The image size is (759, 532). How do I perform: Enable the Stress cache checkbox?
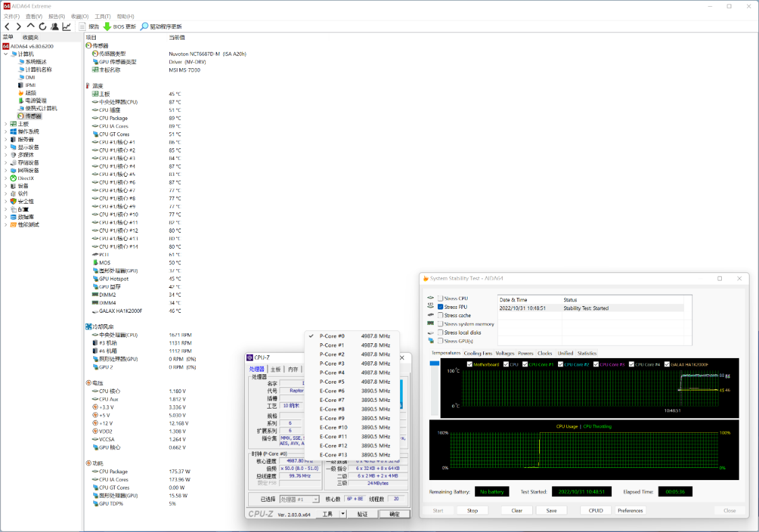[x=441, y=316]
